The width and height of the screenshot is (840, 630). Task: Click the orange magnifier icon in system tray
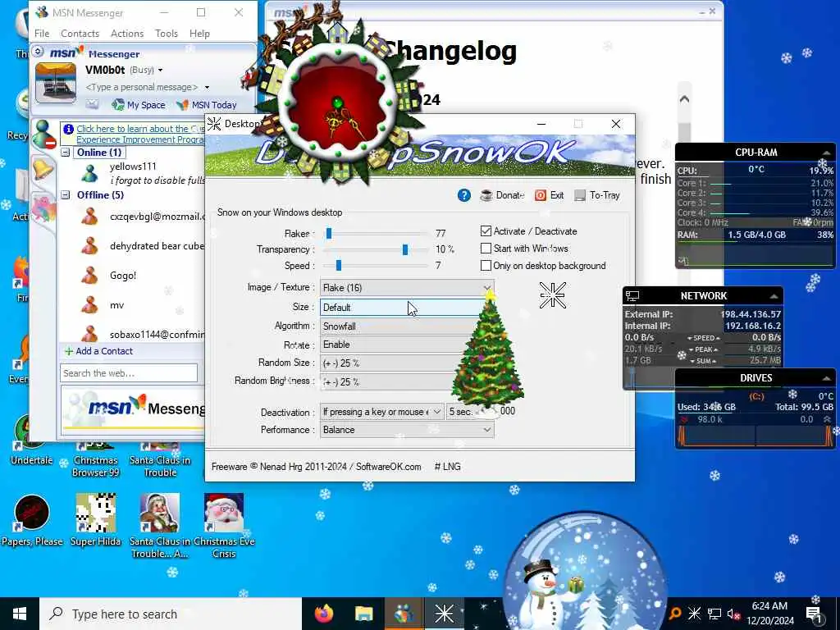click(675, 614)
